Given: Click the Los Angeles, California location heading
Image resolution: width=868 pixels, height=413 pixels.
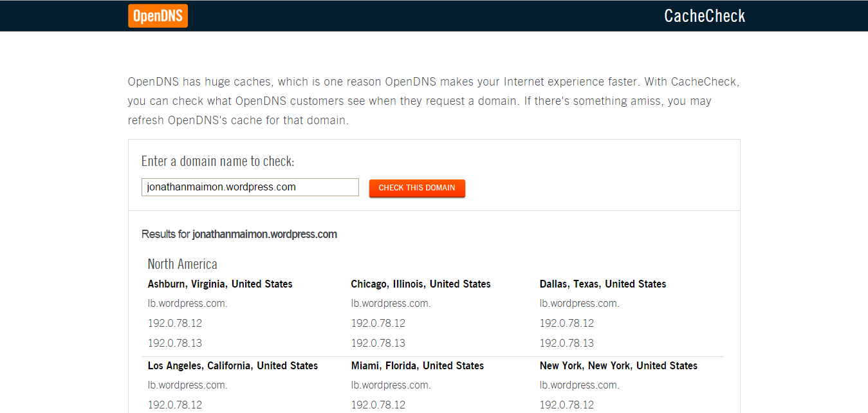Looking at the screenshot, I should pos(233,366).
